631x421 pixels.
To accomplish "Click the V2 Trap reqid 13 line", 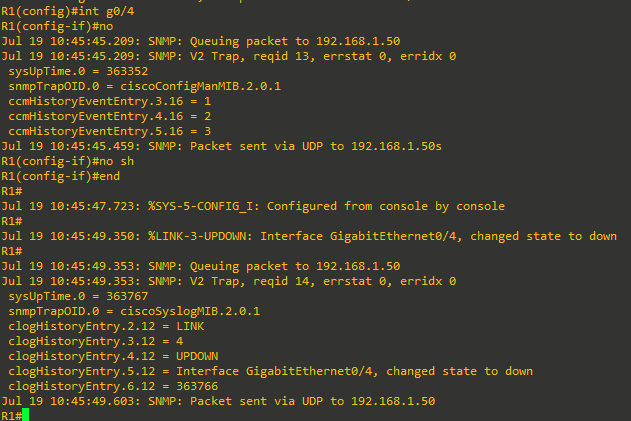I will pyautogui.click(x=229, y=56).
